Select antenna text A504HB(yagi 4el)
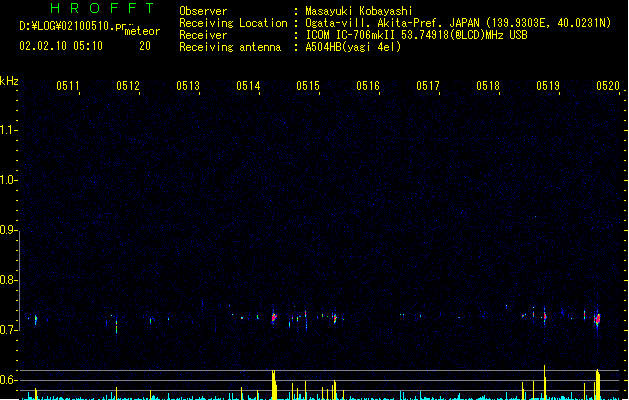This screenshot has width=629, height=400. point(353,47)
